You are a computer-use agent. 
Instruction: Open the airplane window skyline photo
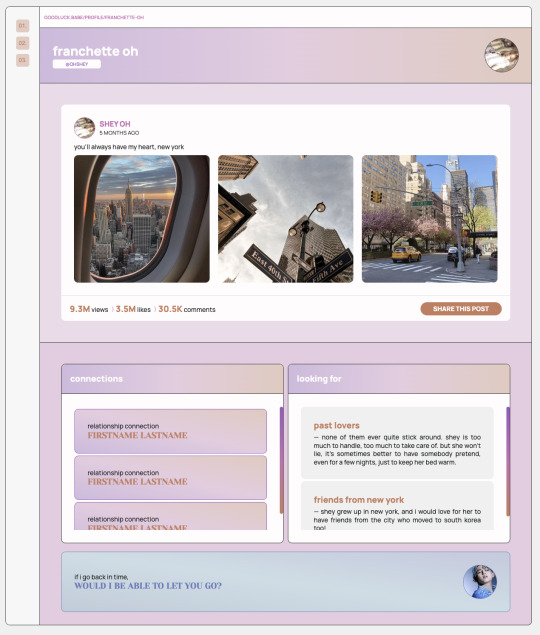coord(142,219)
